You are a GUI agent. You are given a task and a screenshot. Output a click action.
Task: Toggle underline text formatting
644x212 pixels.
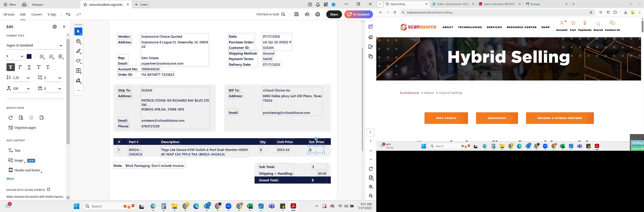tap(29, 67)
